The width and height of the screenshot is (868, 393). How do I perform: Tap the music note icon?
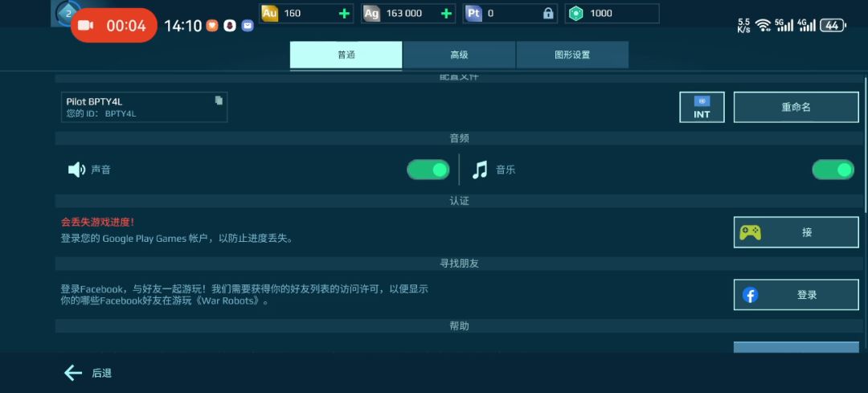click(x=480, y=170)
